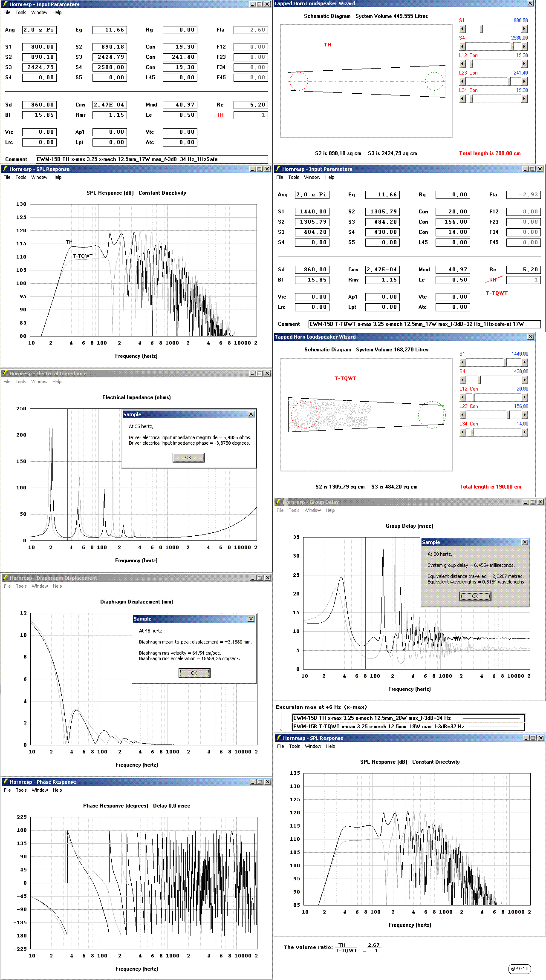Click the S1 field showing 1440,00
Viewport: 546px width, 980px height.
[x=312, y=212]
